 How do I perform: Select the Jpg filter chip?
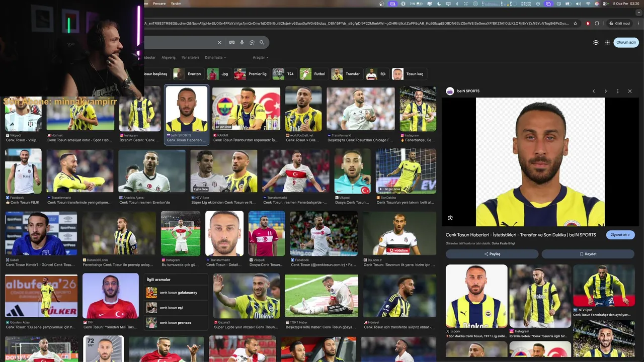point(218,74)
